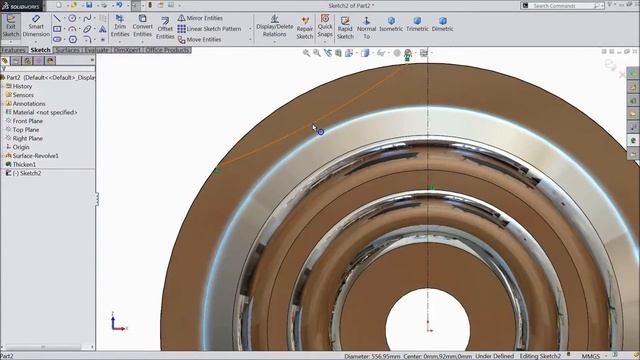Orient view Normal To

pos(367,28)
